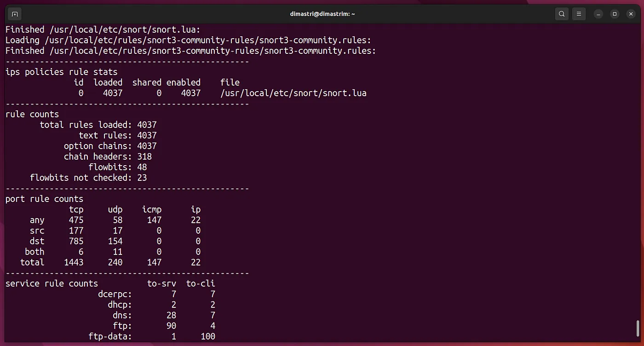Screen dimensions: 644x346
Task: Open a new terminal tab
Action: pyautogui.click(x=15, y=14)
